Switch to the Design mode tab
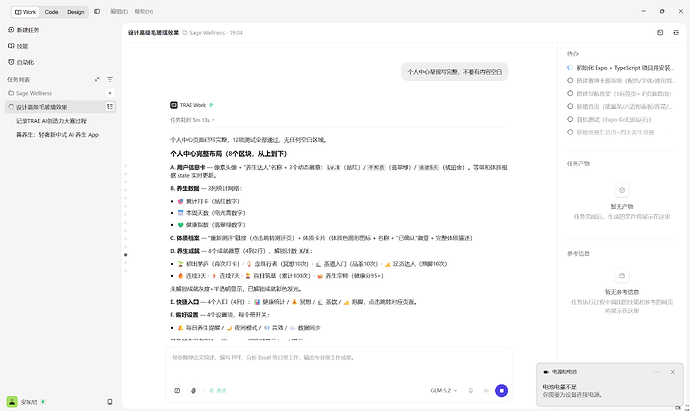The width and height of the screenshot is (690, 411). (x=76, y=12)
